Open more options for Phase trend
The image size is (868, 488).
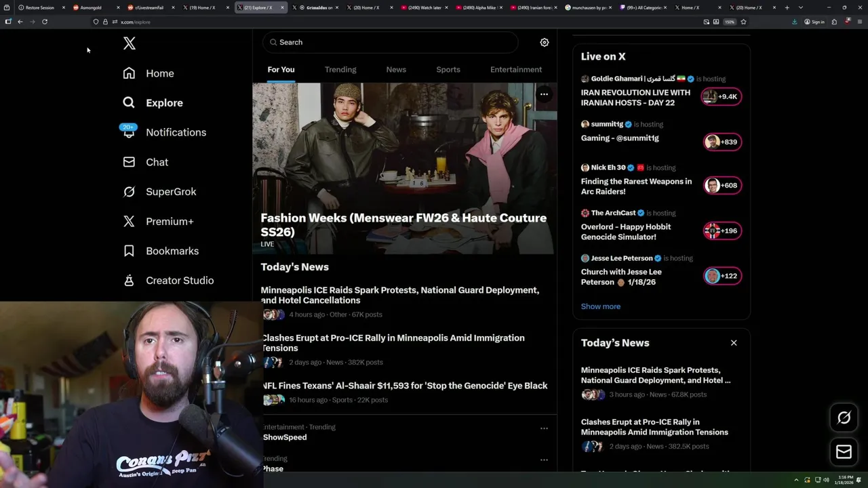click(544, 460)
